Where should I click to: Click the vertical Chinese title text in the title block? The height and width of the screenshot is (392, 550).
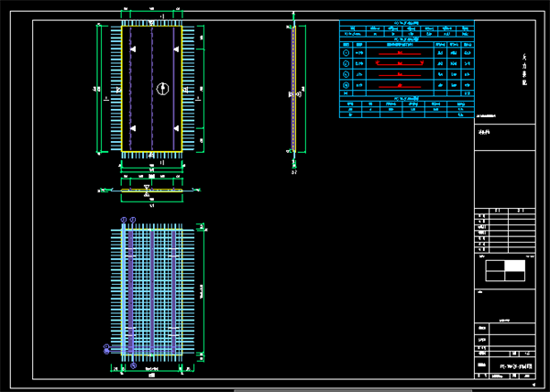point(524,70)
